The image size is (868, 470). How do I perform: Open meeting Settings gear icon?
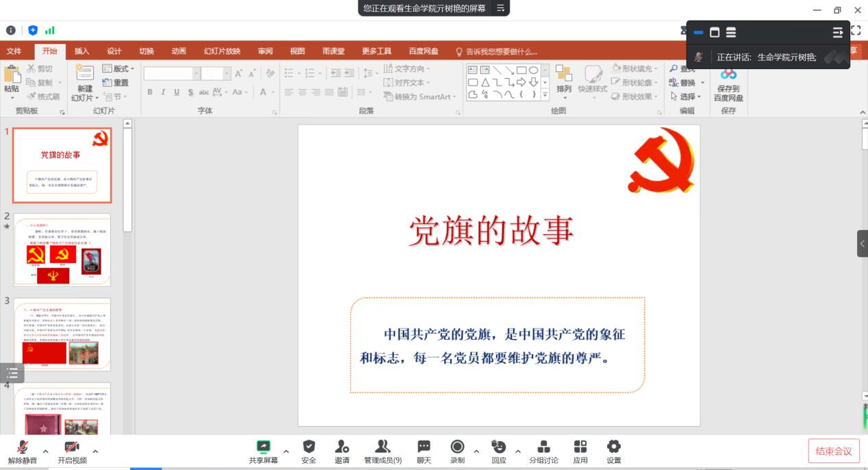tap(614, 446)
